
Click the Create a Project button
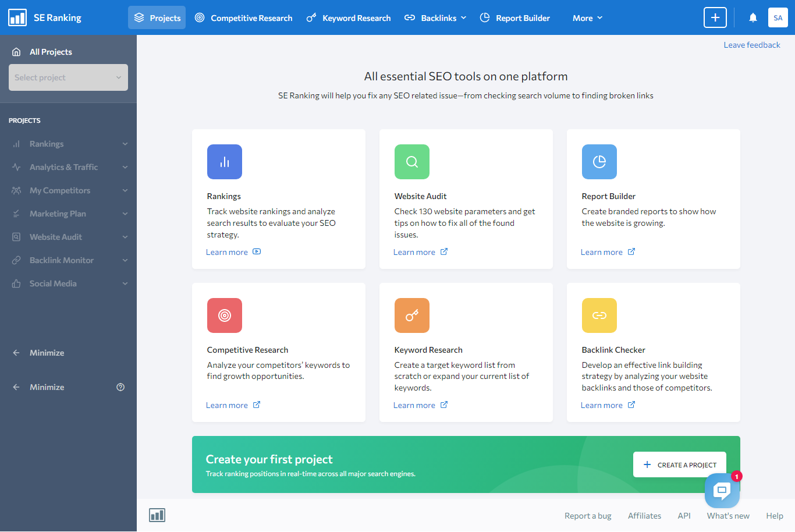[680, 464]
